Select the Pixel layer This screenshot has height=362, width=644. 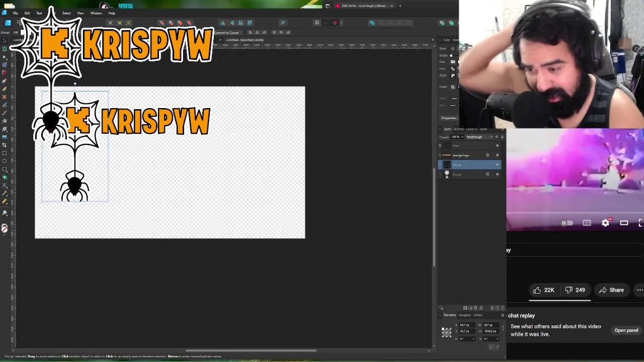click(469, 146)
